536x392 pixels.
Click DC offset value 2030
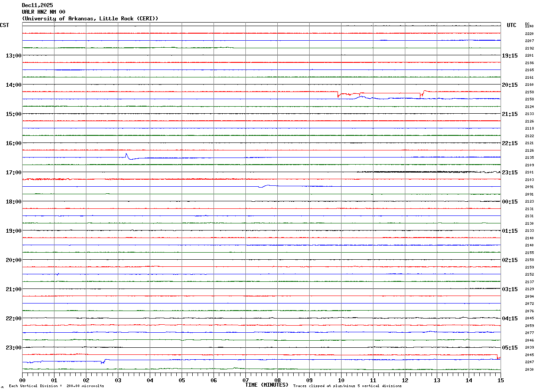tap(529, 369)
